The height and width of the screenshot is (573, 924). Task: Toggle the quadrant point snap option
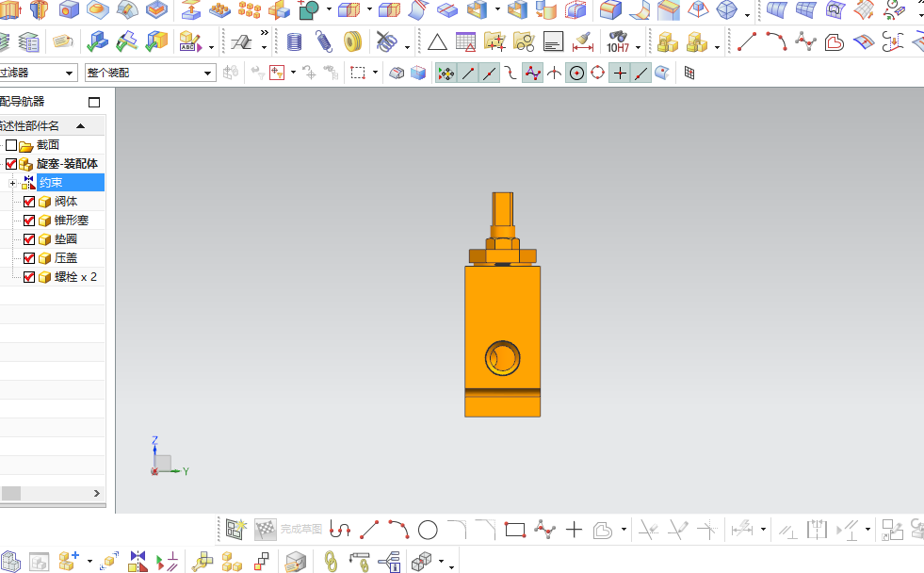tap(597, 74)
